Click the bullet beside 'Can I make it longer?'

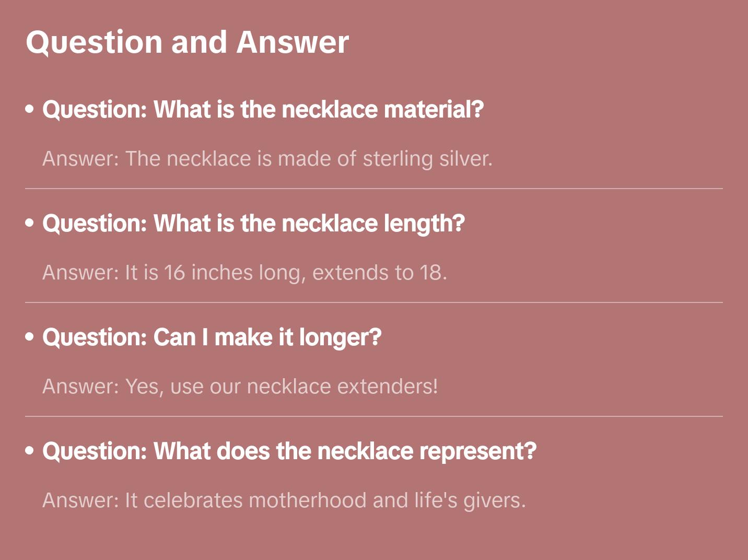coord(30,337)
